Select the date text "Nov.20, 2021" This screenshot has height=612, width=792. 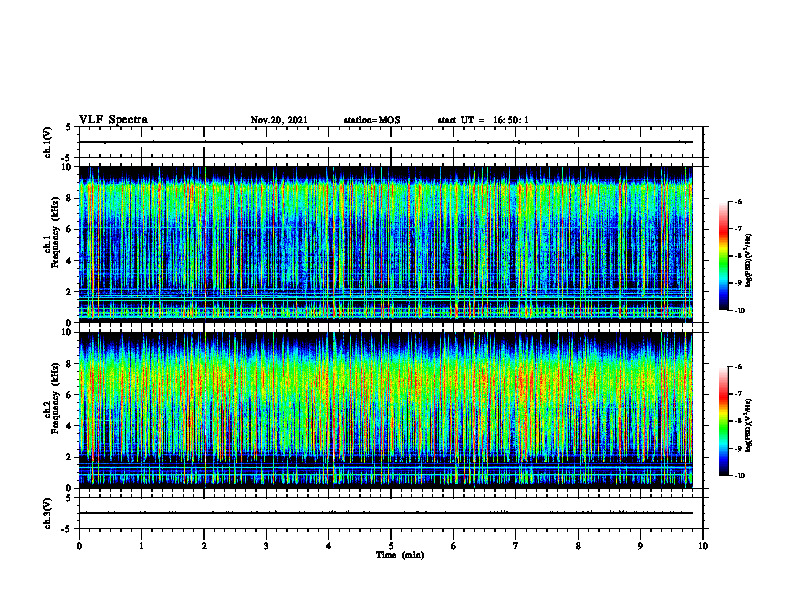[279, 120]
